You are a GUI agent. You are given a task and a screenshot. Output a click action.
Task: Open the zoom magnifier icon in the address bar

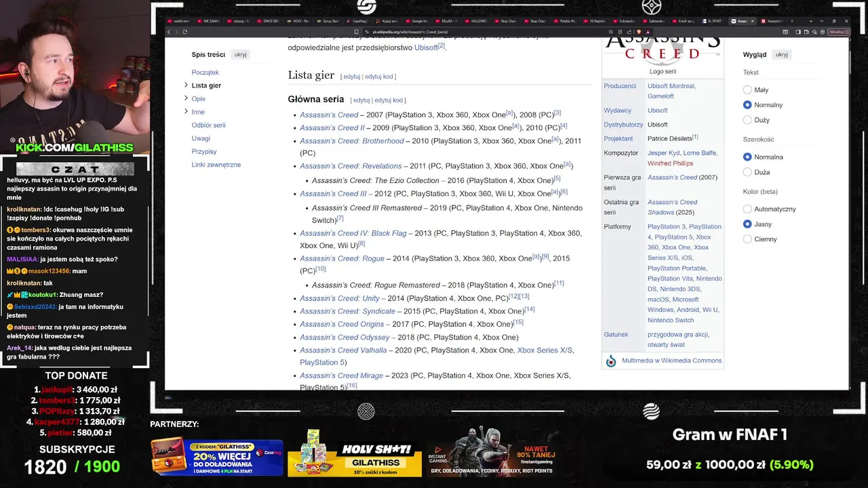(611, 32)
